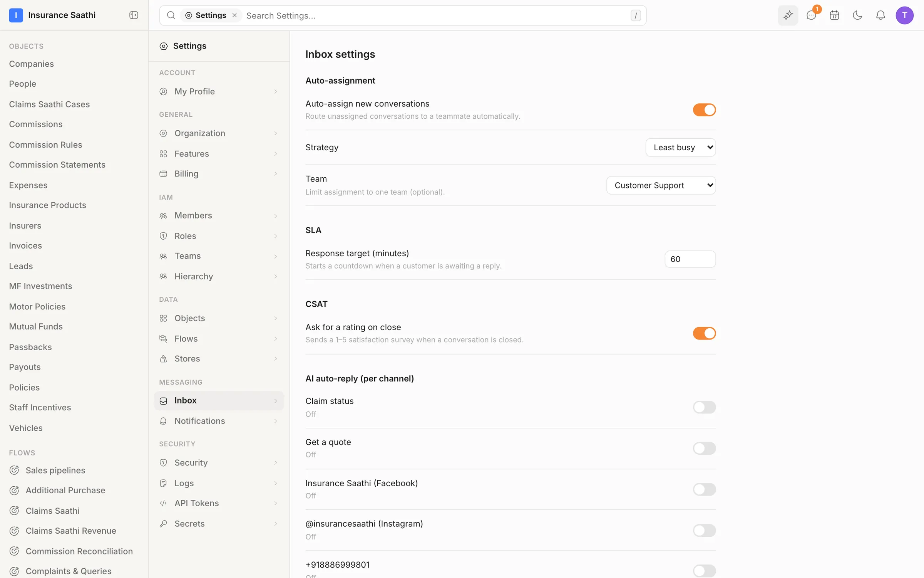Focus the Search Settings input
The image size is (924, 578).
pyautogui.click(x=435, y=15)
